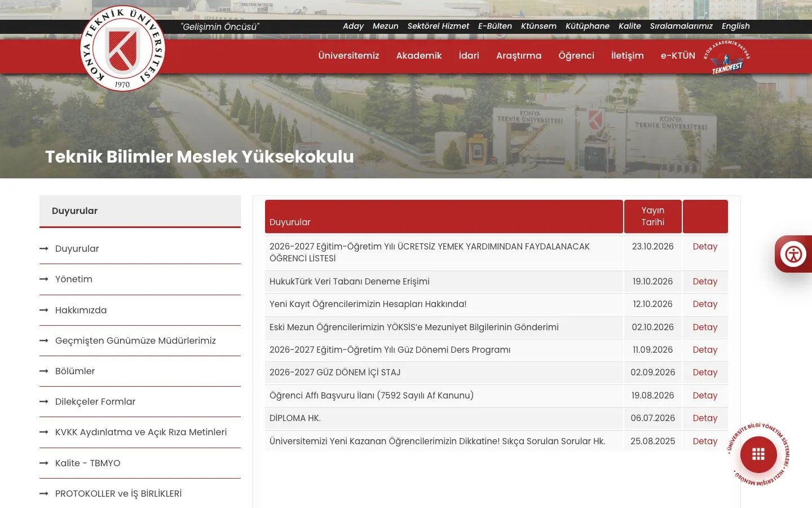This screenshot has width=812, height=508.
Task: Open the accessibility widget icon
Action: pyautogui.click(x=793, y=254)
